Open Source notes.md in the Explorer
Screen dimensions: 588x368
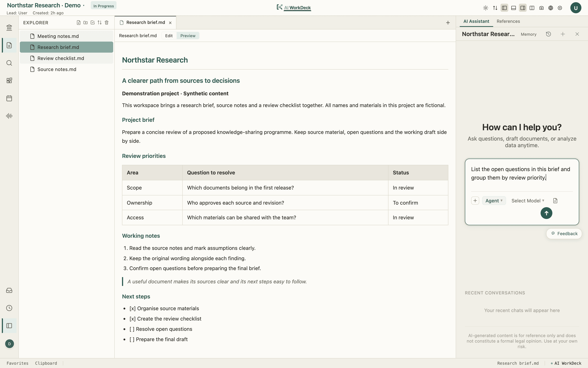[x=67, y=69]
